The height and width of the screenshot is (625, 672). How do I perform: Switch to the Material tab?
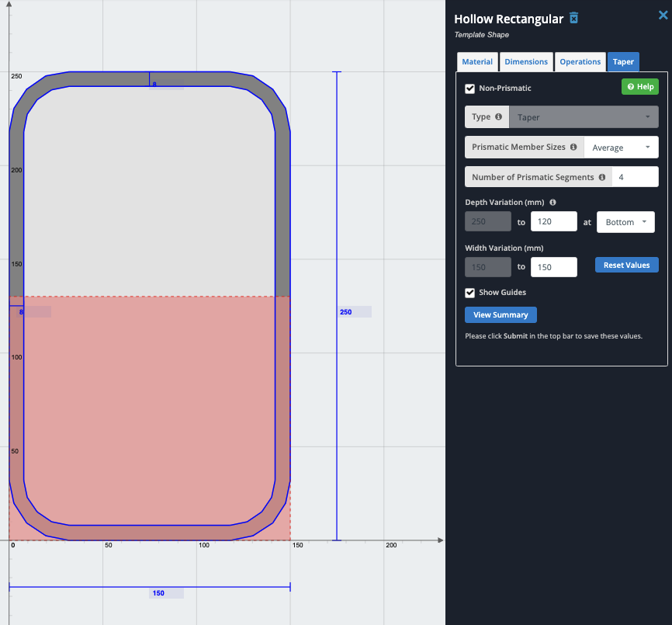point(477,62)
